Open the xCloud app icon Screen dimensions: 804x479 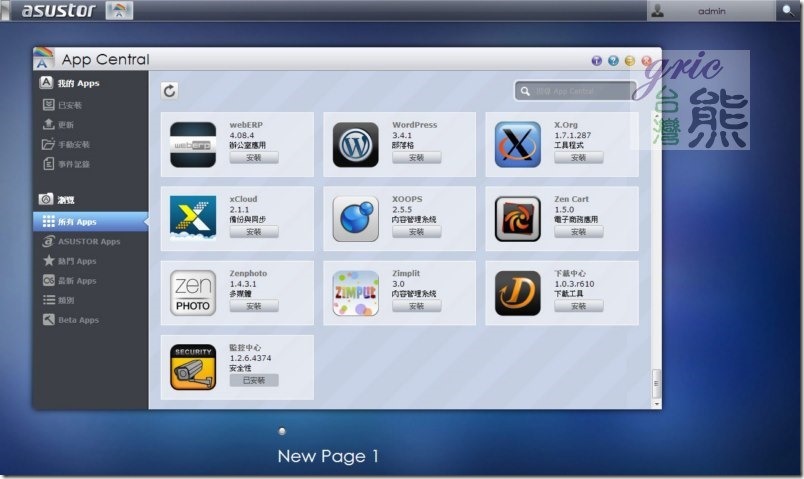(193, 218)
